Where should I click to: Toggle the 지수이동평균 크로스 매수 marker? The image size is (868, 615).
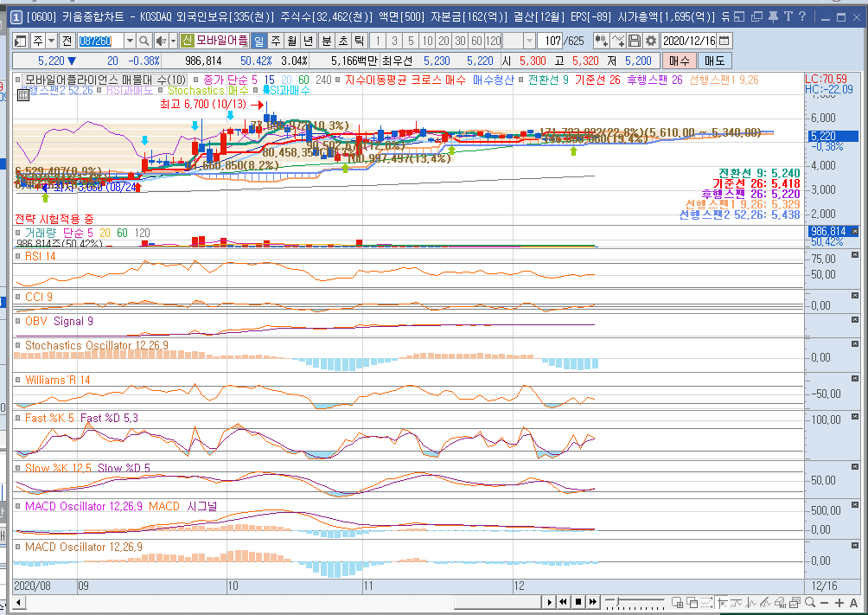(x=337, y=80)
